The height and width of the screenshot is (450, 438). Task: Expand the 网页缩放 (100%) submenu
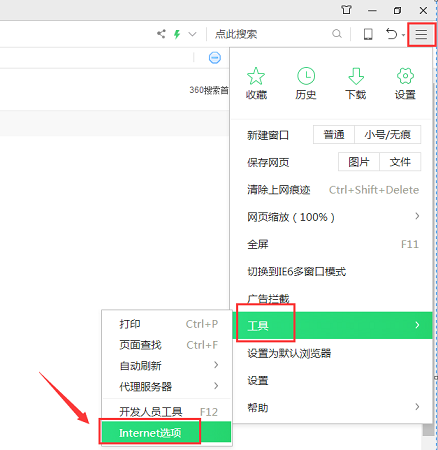[x=332, y=217]
